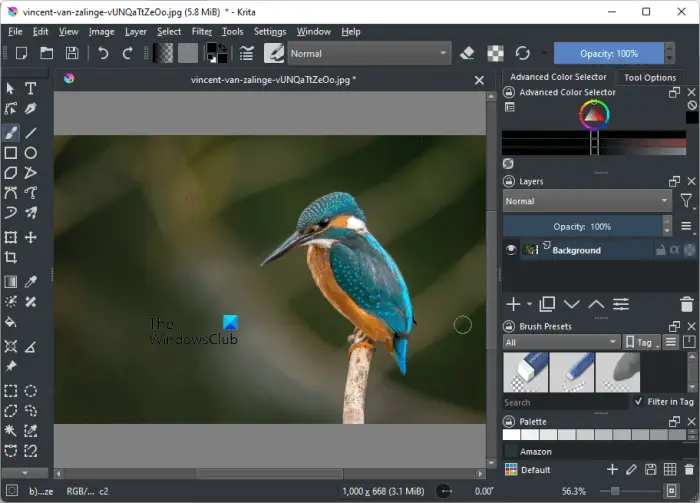Select the Text tool
Viewport: 700px width, 503px height.
coord(30,88)
